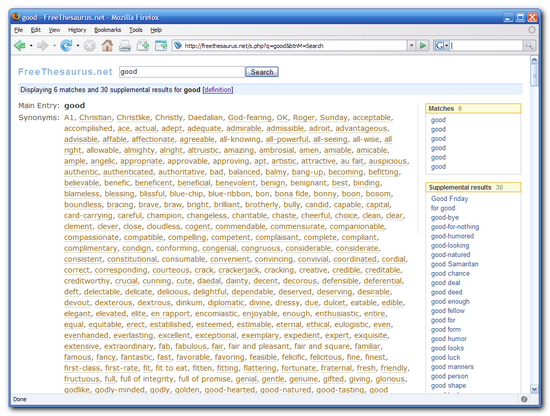
Task: Open the History menu
Action: [x=77, y=30]
